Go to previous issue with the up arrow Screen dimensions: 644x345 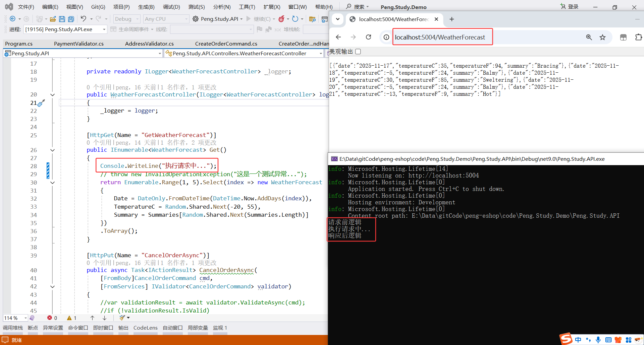[92, 318]
